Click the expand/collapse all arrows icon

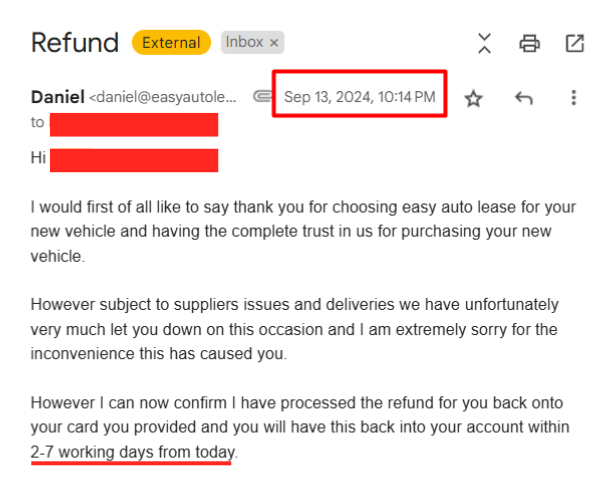point(484,43)
